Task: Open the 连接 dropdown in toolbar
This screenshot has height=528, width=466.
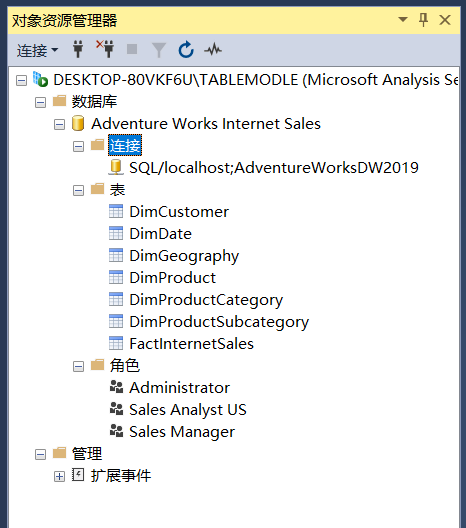Action: 37,51
